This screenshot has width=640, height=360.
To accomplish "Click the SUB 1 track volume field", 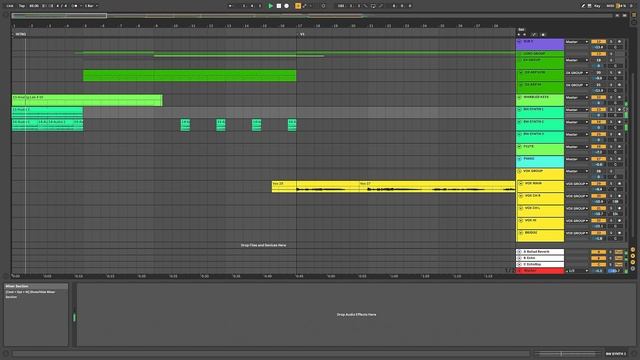I will pos(598,47).
